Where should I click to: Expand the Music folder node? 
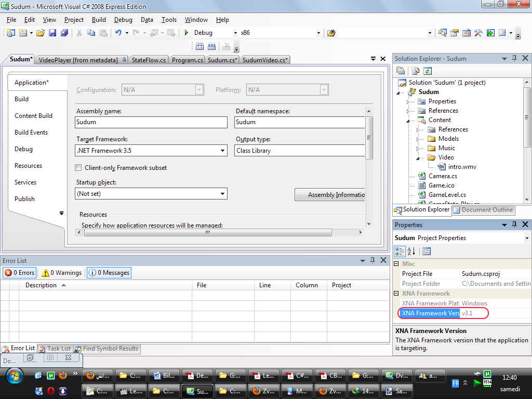click(418, 148)
